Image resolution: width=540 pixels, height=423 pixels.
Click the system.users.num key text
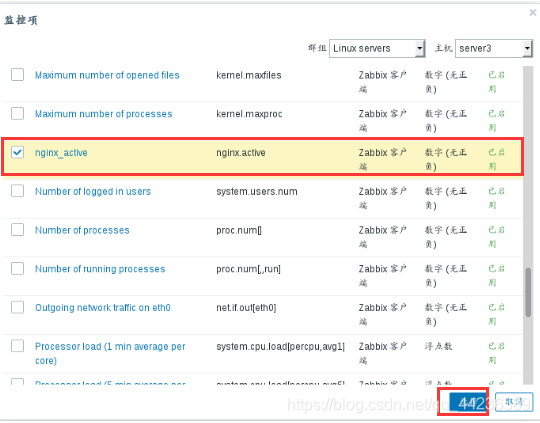[257, 192]
